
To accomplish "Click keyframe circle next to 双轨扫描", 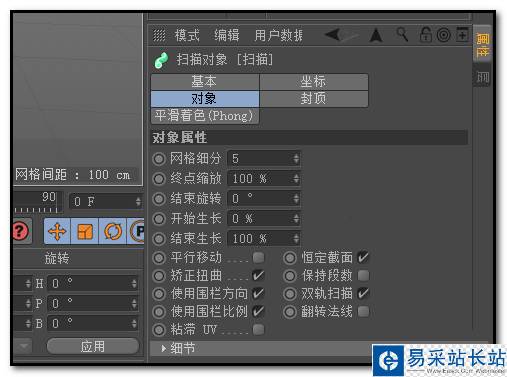I will (290, 294).
